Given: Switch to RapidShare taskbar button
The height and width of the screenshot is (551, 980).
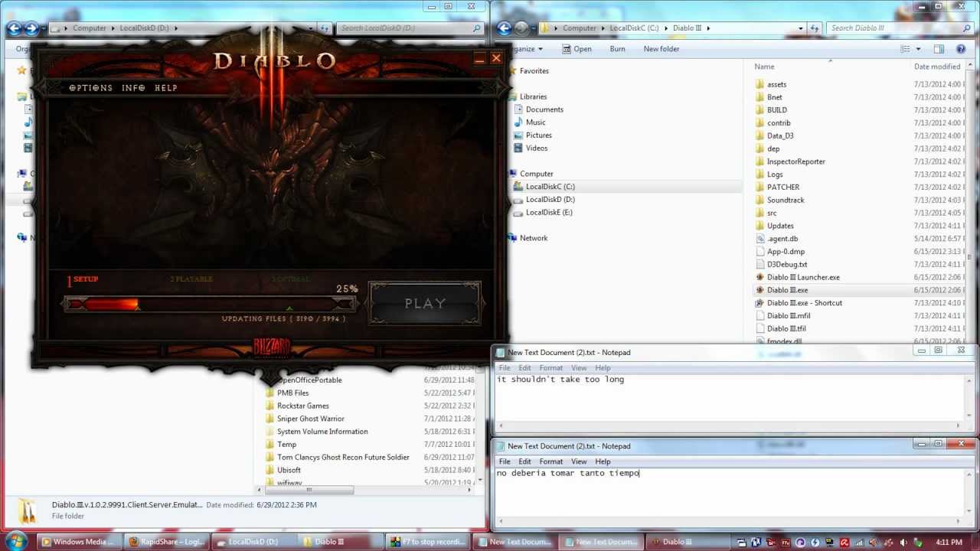Looking at the screenshot, I should pyautogui.click(x=166, y=542).
